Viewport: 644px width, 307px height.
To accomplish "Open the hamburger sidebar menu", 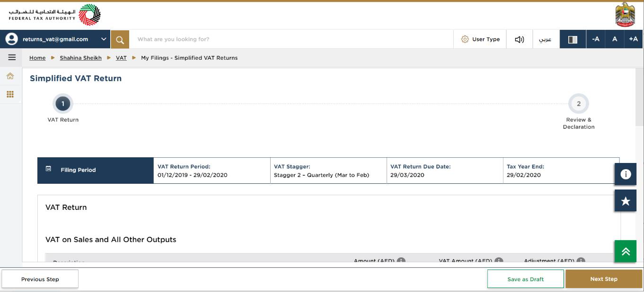I will pyautogui.click(x=12, y=58).
